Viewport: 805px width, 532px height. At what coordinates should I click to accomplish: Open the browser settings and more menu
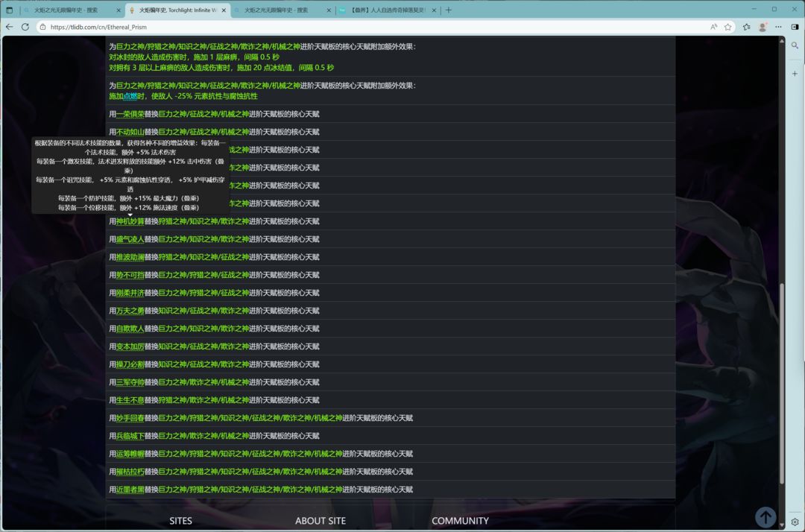coord(779,27)
